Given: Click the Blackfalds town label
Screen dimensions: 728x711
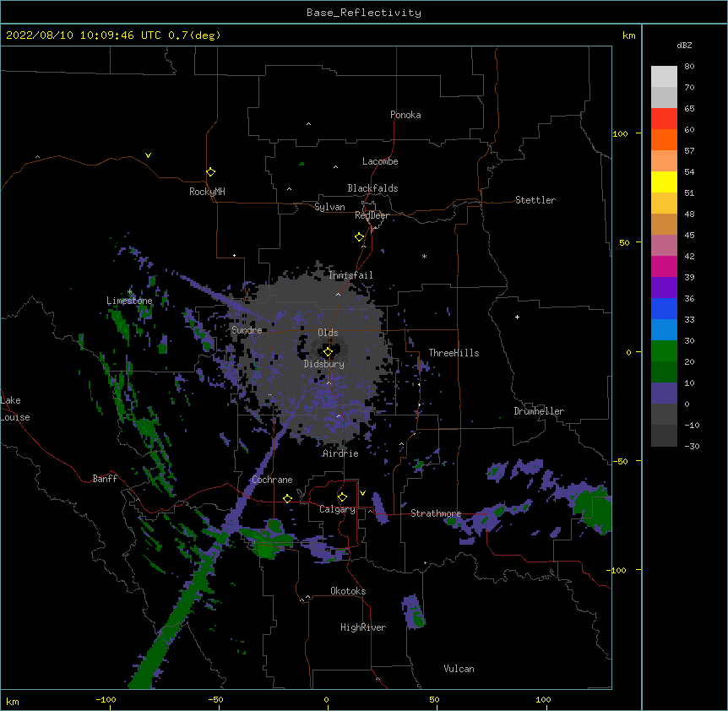Looking at the screenshot, I should pyautogui.click(x=372, y=188).
